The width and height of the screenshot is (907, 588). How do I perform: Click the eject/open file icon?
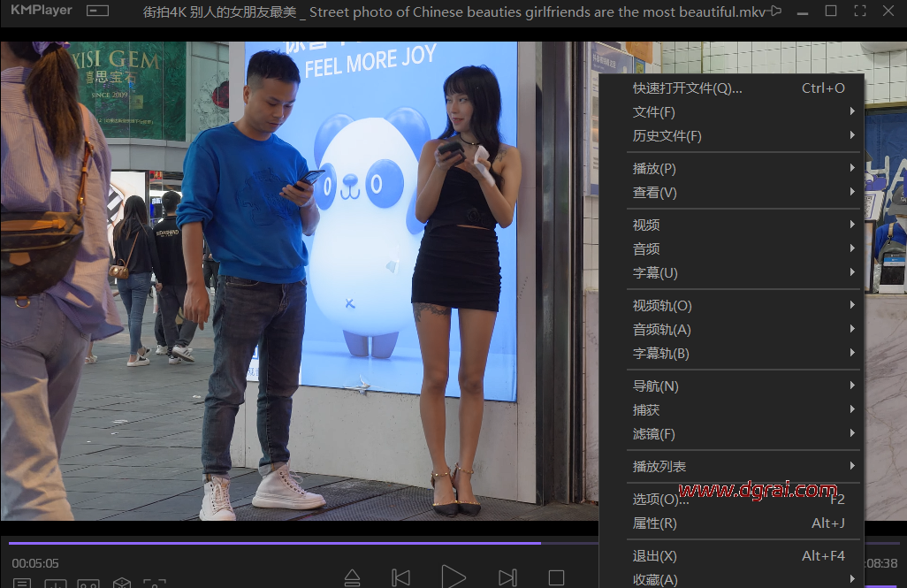coord(352,577)
